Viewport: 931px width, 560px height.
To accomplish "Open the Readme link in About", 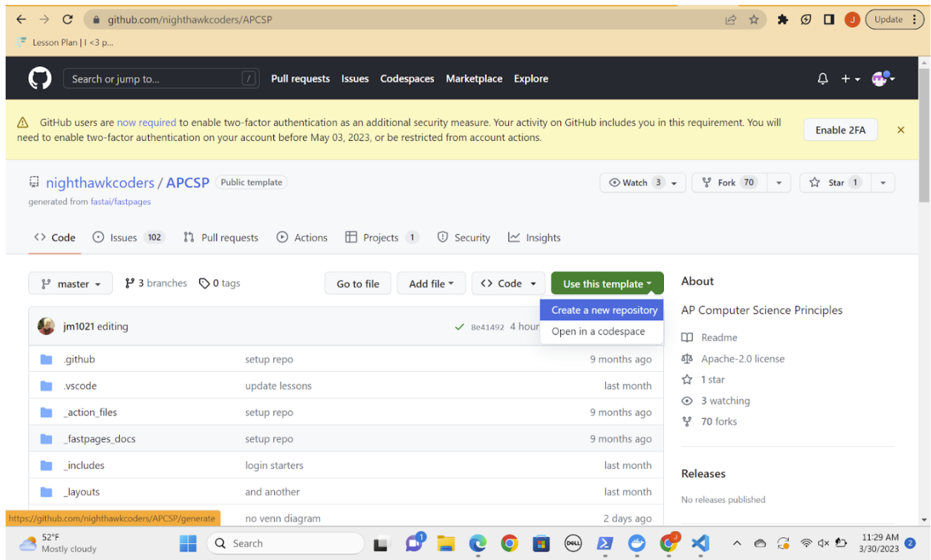I will 710,337.
